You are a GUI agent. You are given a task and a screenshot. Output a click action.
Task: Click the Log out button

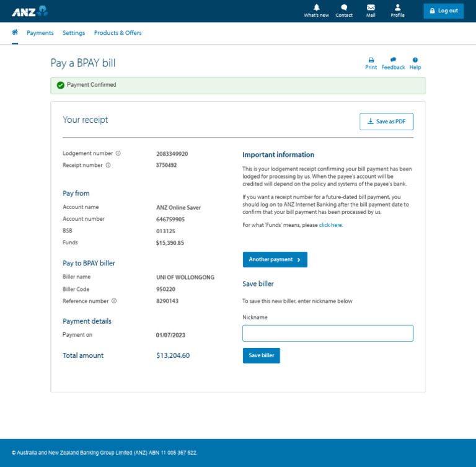444,11
